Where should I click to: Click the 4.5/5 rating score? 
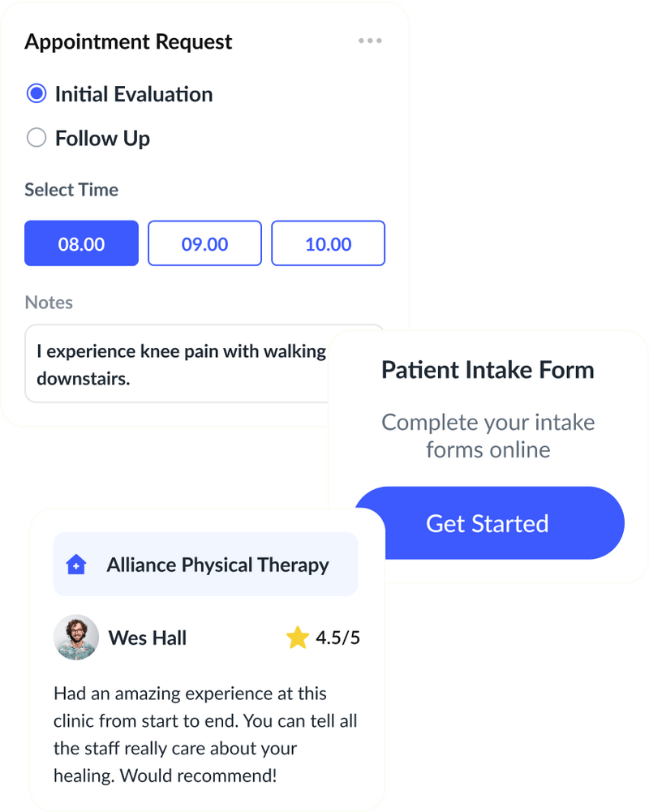coord(337,638)
